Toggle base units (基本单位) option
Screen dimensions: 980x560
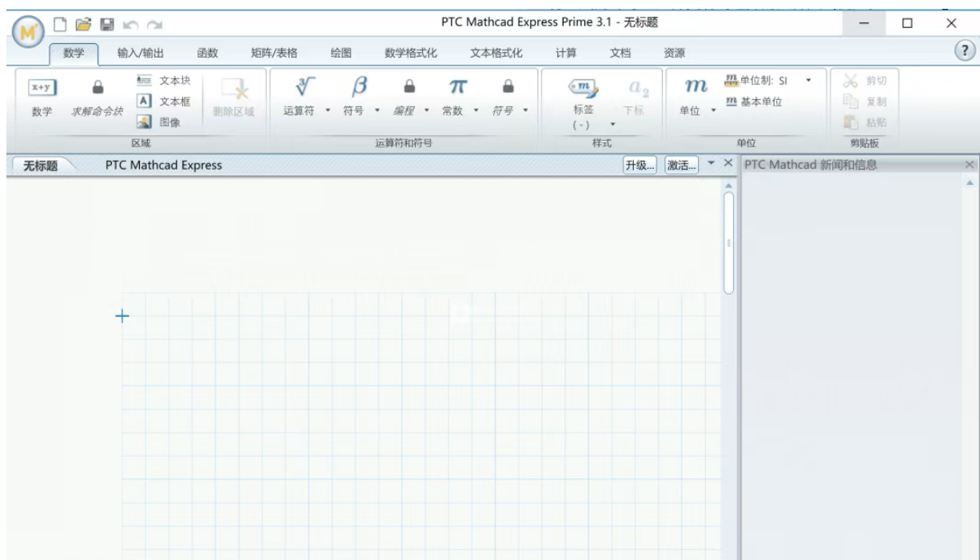click(x=754, y=102)
